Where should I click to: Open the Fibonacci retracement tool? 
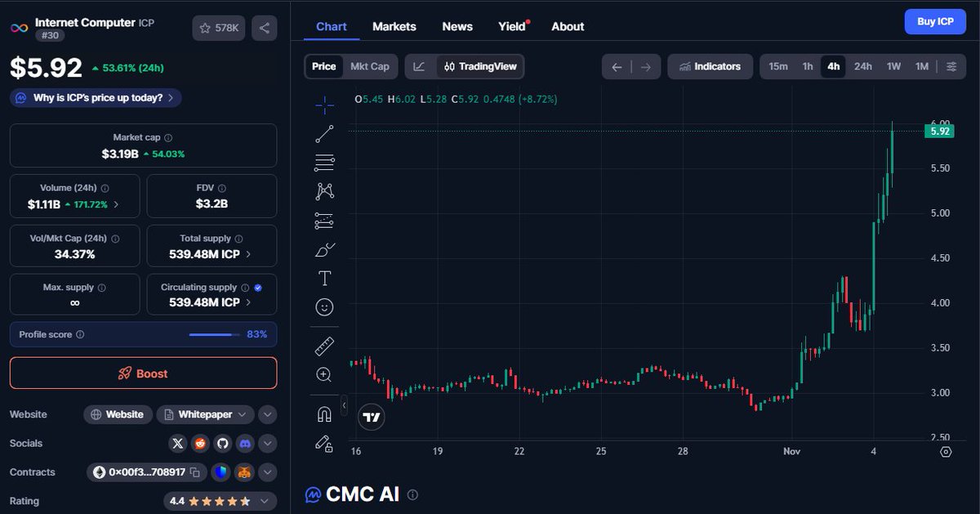tap(324, 162)
